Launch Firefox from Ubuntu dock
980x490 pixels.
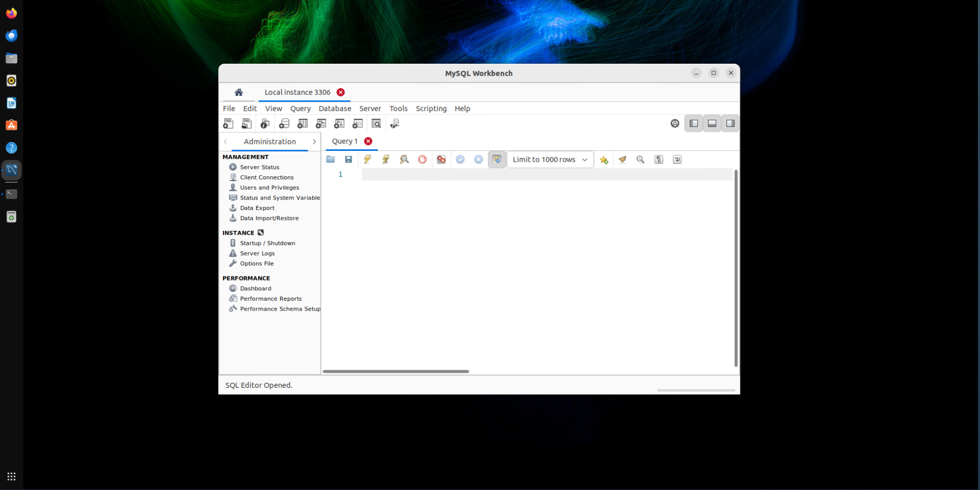[x=11, y=13]
